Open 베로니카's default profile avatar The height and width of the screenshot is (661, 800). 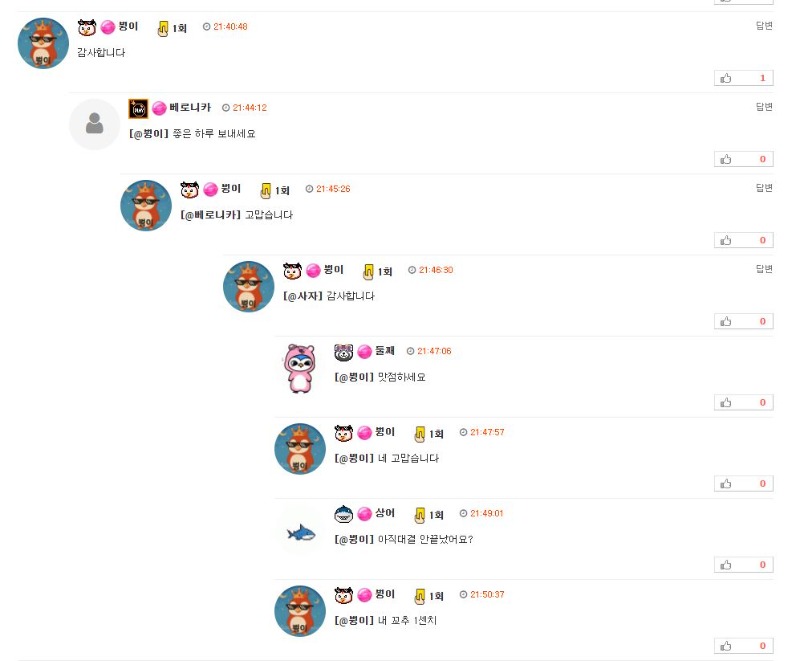(x=94, y=124)
